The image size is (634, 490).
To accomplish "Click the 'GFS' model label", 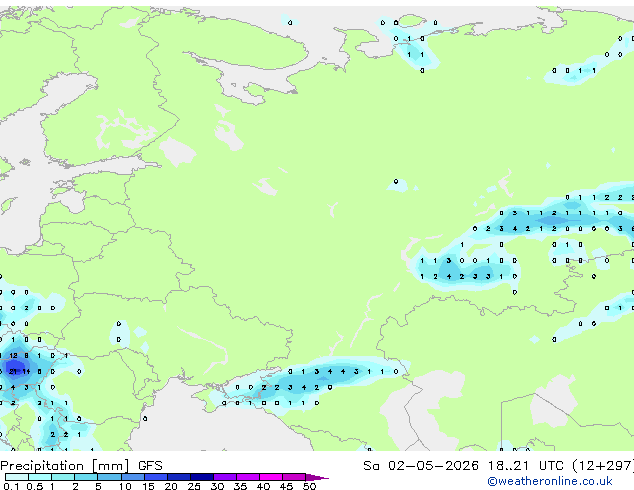I will pyautogui.click(x=150, y=466).
